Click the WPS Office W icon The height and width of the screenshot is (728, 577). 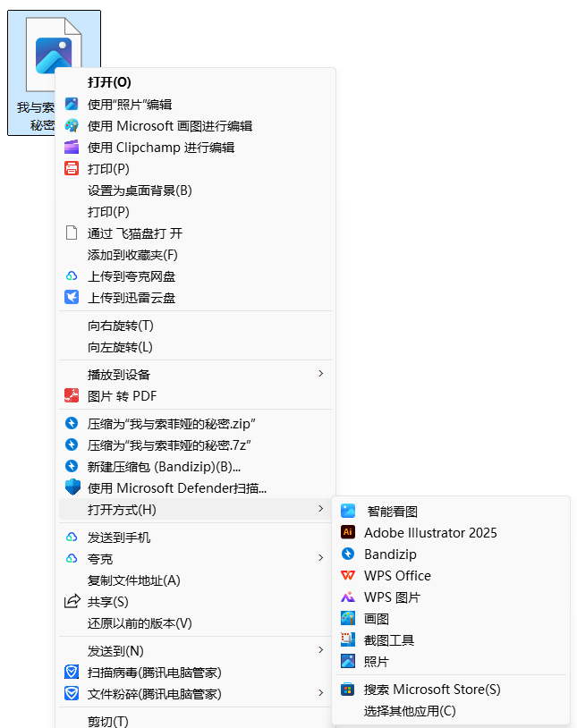[348, 575]
